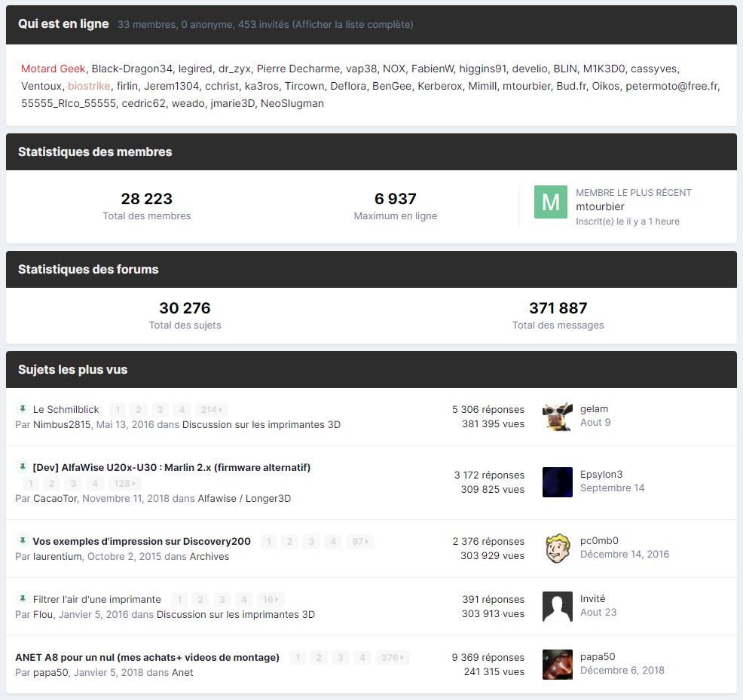Click the green M avatar of mtourbier

pos(551,202)
